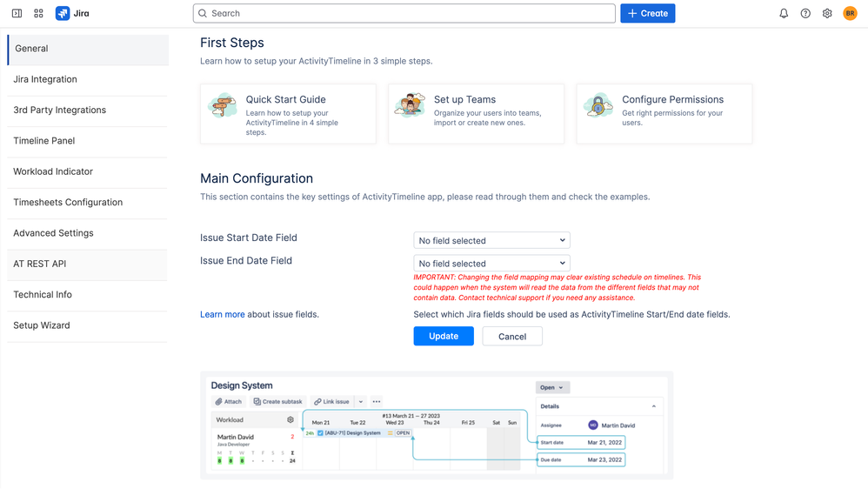Viewport: 868px width, 489px height.
Task: Open the settings gear icon
Action: (x=827, y=13)
